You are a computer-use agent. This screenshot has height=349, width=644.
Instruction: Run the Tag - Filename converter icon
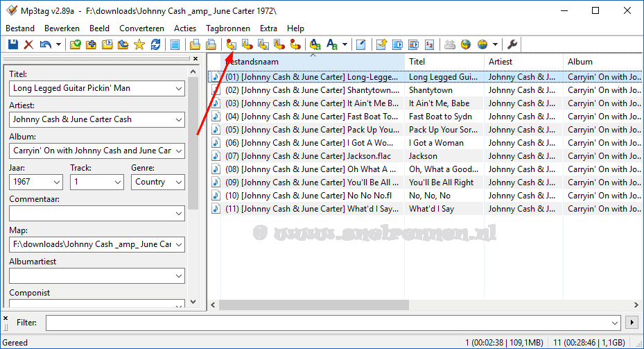click(232, 44)
